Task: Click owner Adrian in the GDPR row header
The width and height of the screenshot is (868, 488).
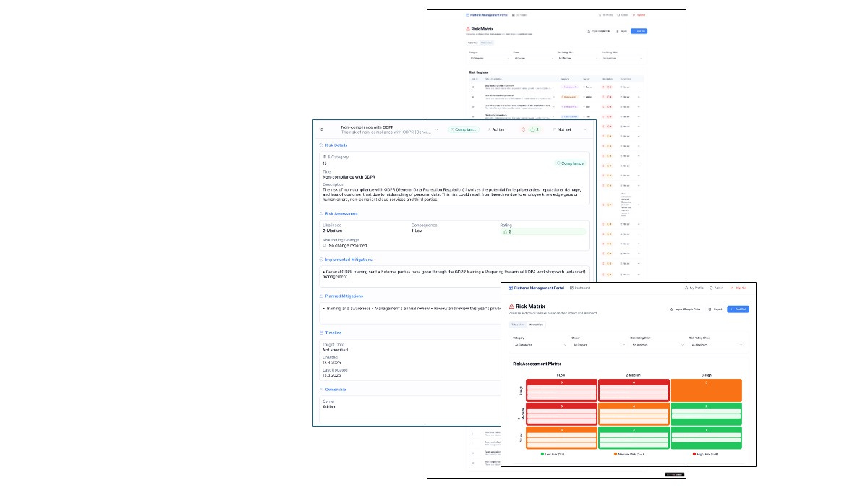Action: coord(497,129)
